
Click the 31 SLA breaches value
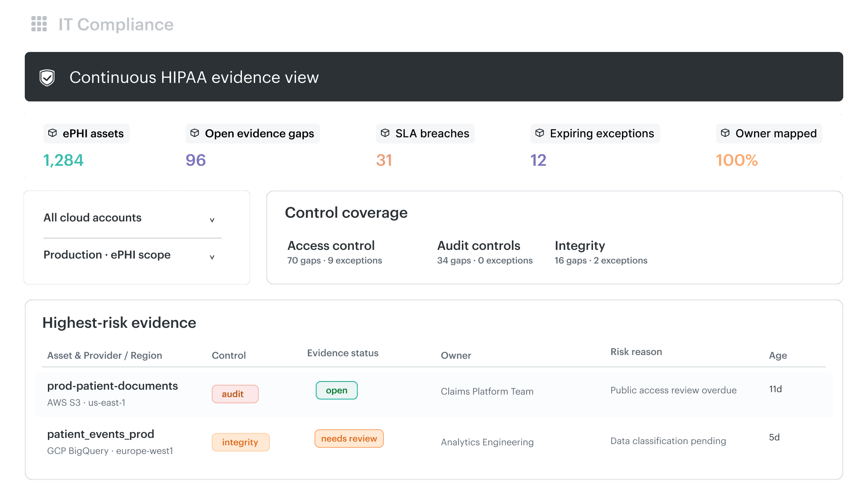click(x=384, y=160)
